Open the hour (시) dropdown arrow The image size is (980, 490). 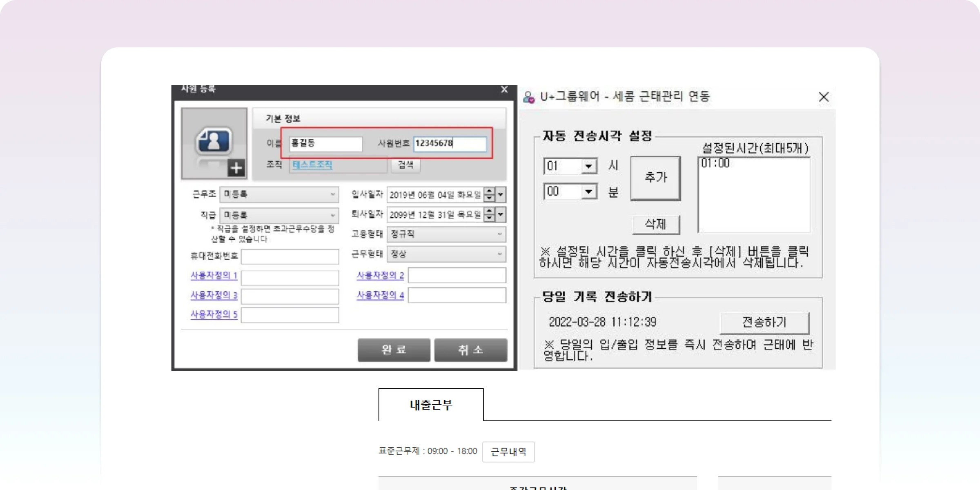(588, 166)
